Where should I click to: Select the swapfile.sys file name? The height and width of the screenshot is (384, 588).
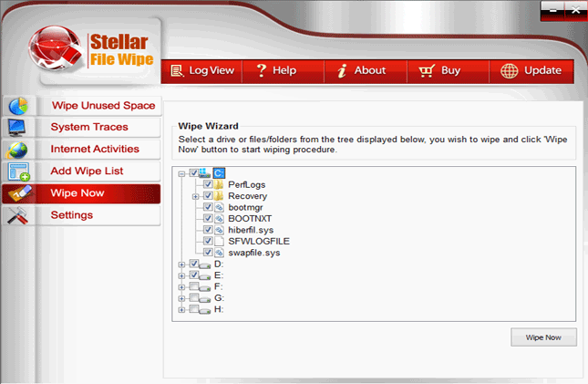(253, 253)
